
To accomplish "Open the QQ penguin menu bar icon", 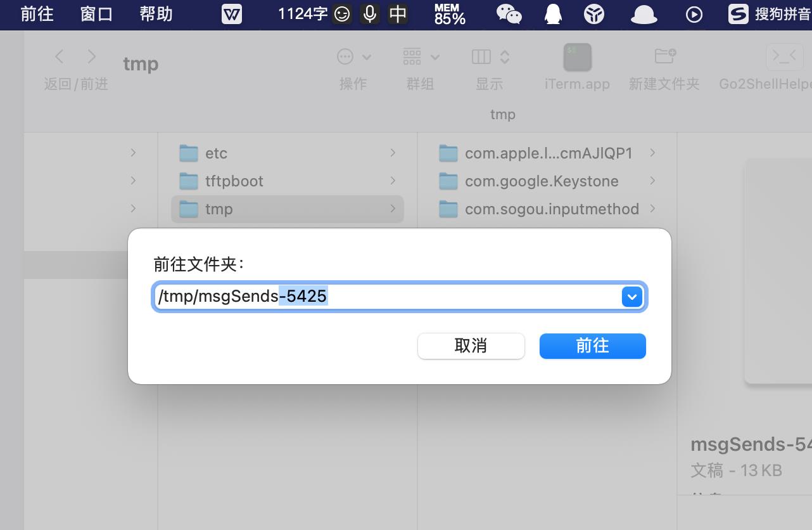I will click(553, 14).
